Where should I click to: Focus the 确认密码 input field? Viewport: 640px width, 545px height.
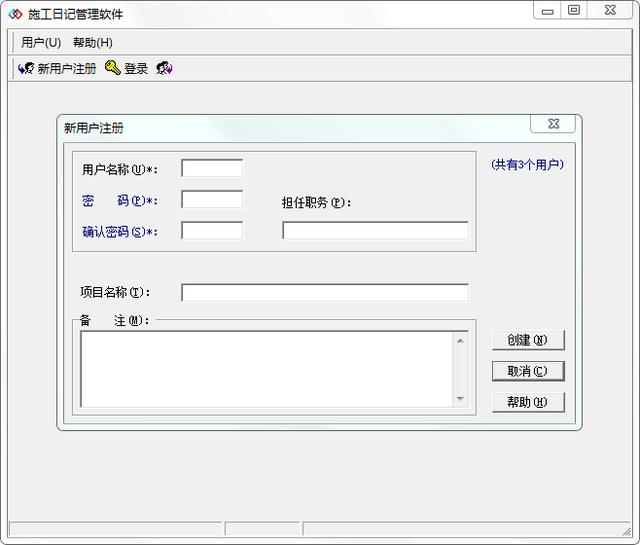(x=212, y=231)
